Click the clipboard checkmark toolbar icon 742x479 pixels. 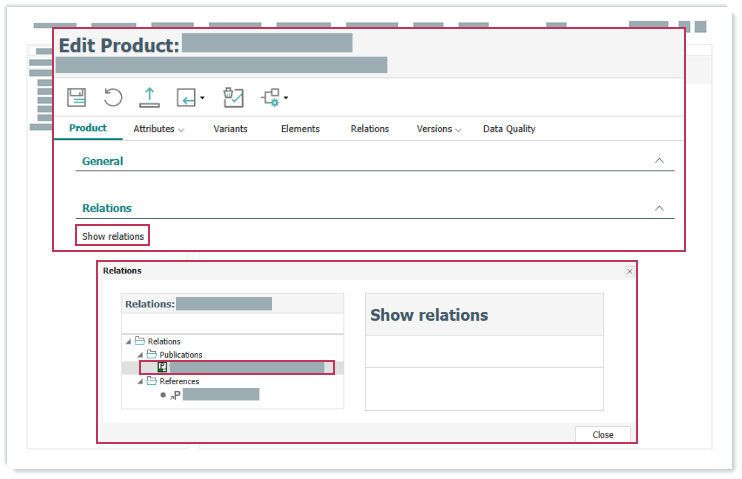point(232,97)
